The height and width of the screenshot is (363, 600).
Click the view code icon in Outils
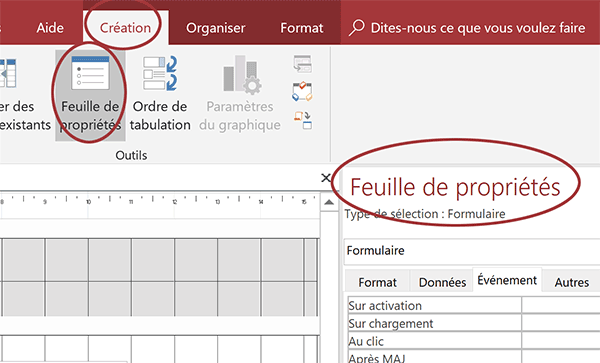[302, 92]
